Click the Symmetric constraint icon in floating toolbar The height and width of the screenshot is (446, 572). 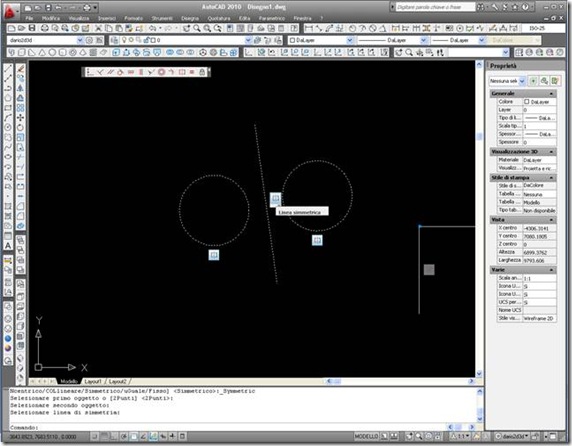point(182,72)
